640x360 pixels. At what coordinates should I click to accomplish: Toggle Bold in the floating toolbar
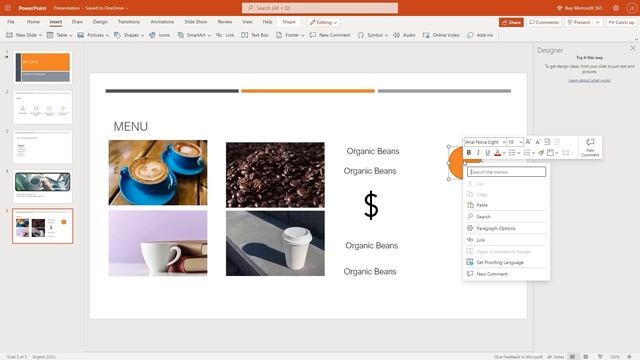pyautogui.click(x=469, y=153)
